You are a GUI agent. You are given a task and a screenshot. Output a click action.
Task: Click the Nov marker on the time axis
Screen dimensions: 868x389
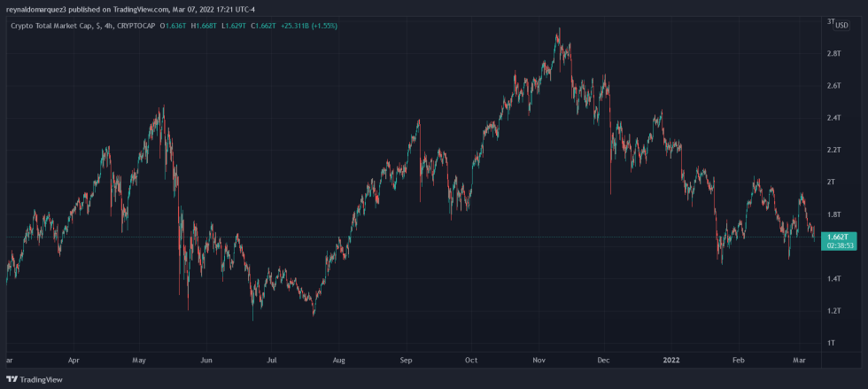(x=539, y=361)
